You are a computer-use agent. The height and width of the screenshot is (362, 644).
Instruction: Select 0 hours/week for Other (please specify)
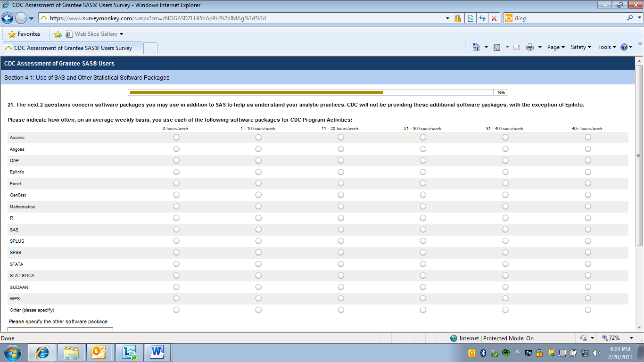coord(176,310)
